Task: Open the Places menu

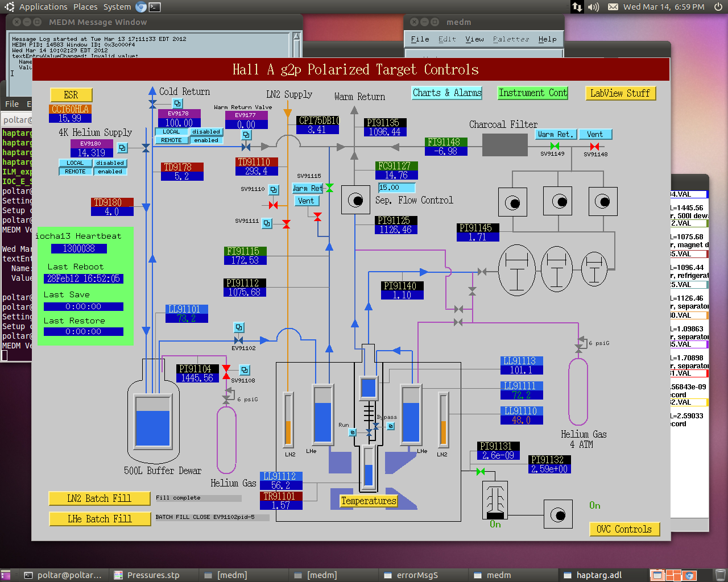Action: 85,7
